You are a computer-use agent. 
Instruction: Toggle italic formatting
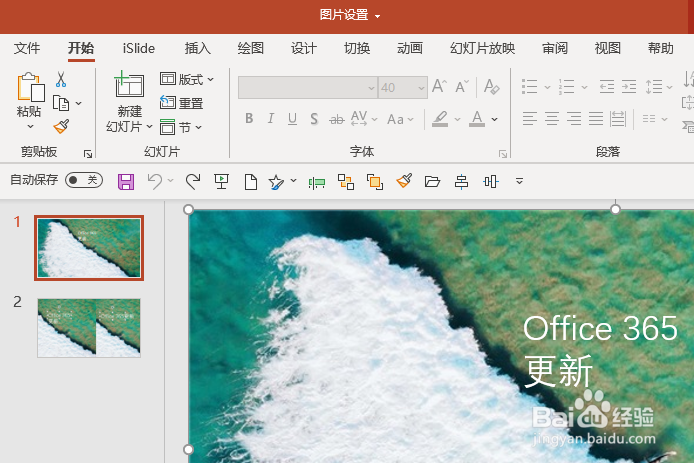point(270,119)
